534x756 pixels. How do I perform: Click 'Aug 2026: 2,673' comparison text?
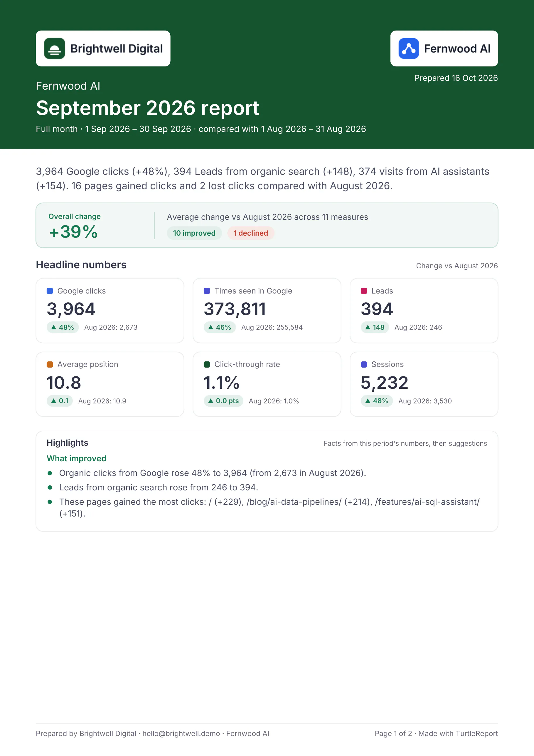pyautogui.click(x=111, y=327)
